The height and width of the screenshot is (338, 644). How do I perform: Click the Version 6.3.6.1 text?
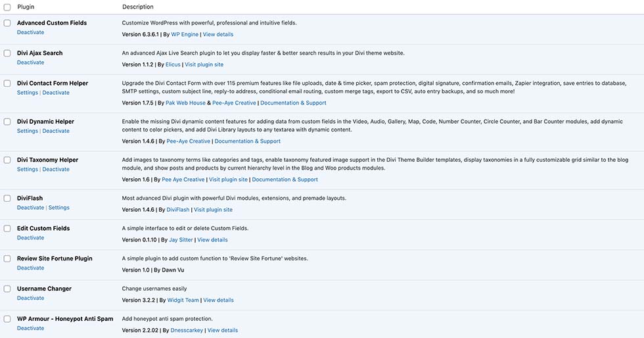140,35
